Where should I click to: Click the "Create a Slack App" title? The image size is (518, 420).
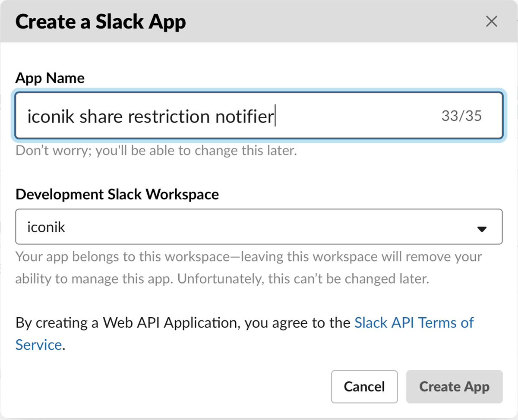(x=101, y=22)
